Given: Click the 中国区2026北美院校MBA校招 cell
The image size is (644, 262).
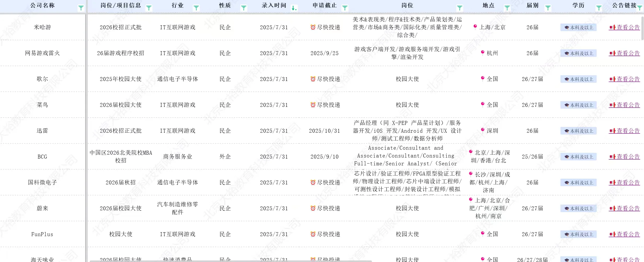Looking at the screenshot, I should click(x=121, y=156).
